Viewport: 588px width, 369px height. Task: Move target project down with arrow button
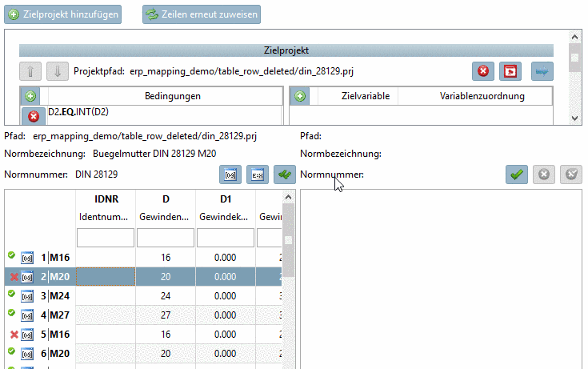pos(58,71)
